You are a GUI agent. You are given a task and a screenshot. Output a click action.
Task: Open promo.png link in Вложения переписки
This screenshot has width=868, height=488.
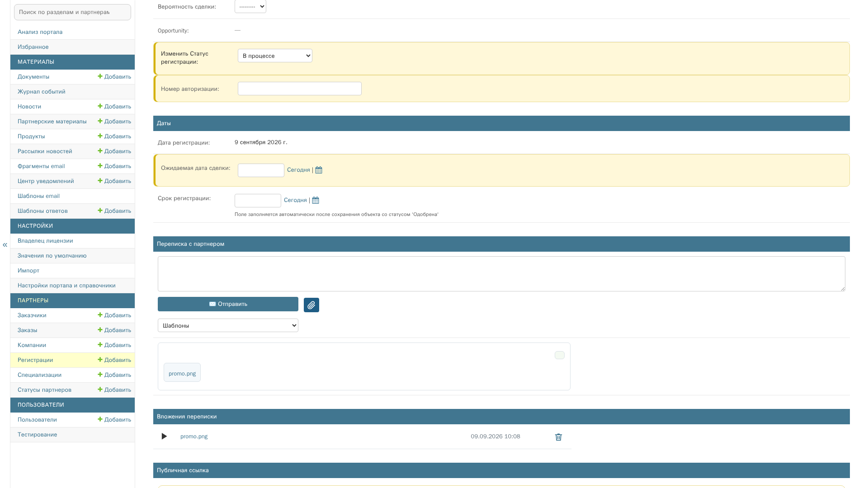(194, 436)
